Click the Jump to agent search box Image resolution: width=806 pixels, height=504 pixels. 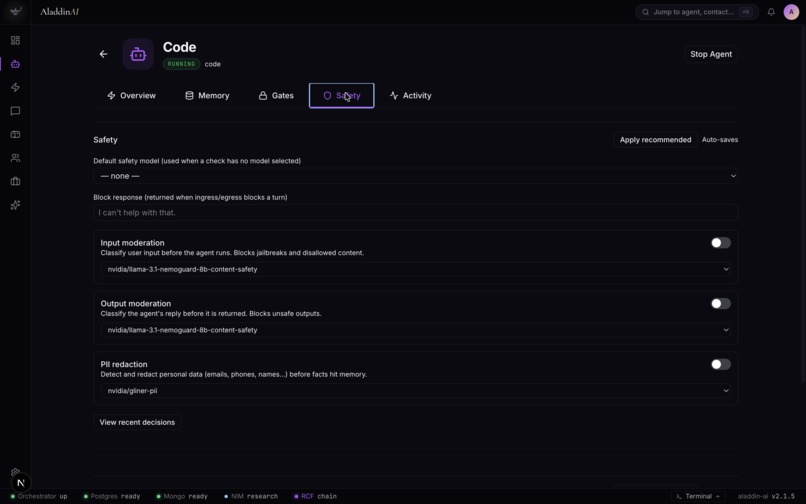click(697, 12)
